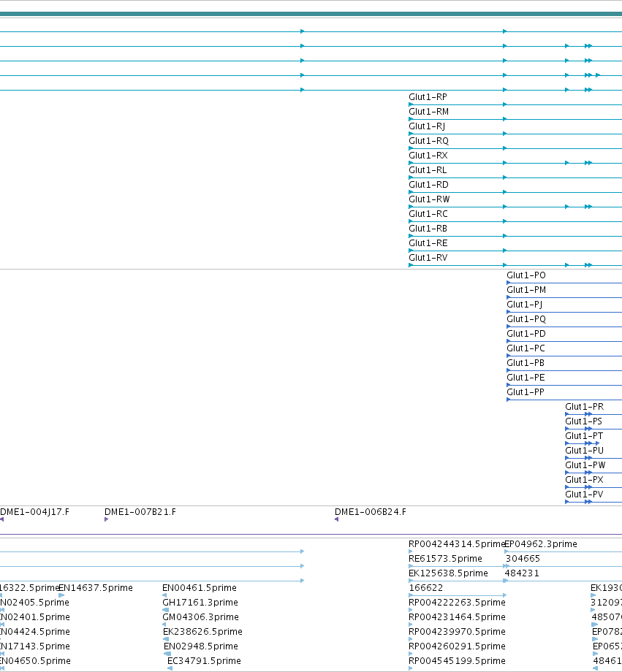This screenshot has height=672, width=622.
Task: Select the Glut1-RM transcript label
Action: tap(428, 112)
